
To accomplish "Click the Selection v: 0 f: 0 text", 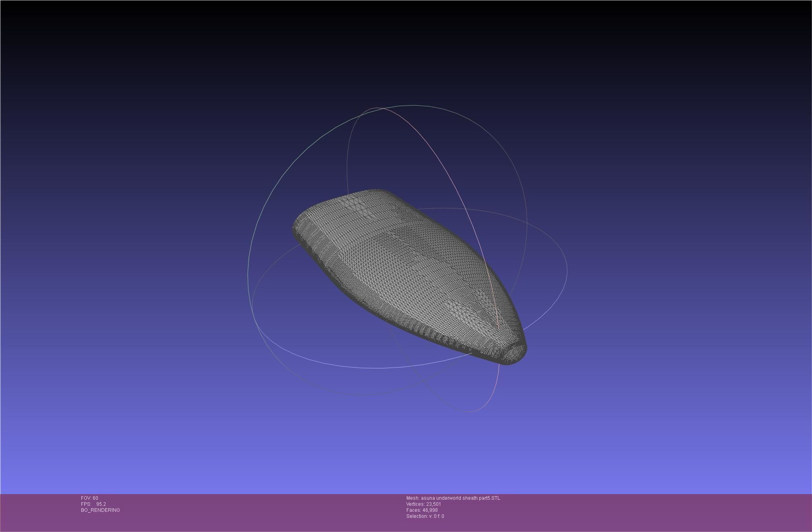I will pos(425,516).
